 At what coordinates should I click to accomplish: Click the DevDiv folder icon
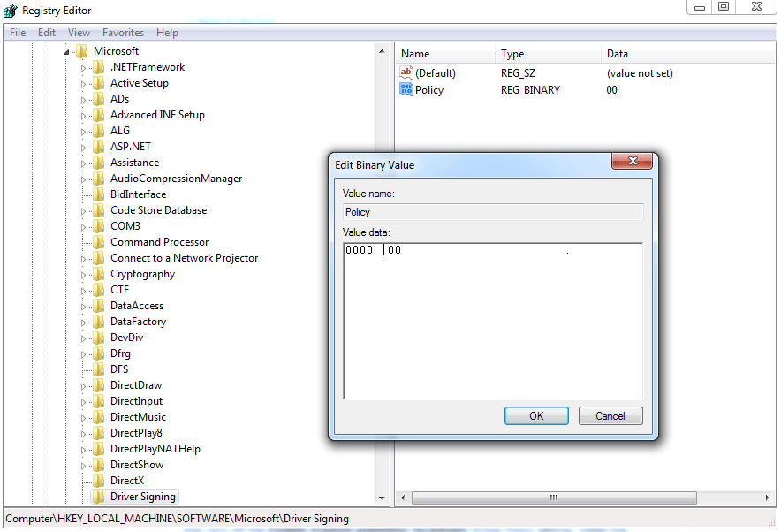pyautogui.click(x=99, y=338)
